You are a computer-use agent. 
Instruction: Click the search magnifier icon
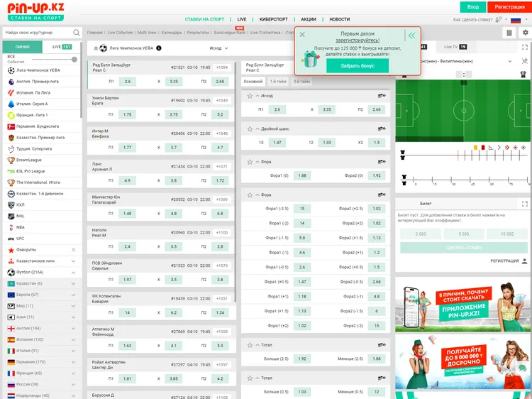click(x=77, y=33)
